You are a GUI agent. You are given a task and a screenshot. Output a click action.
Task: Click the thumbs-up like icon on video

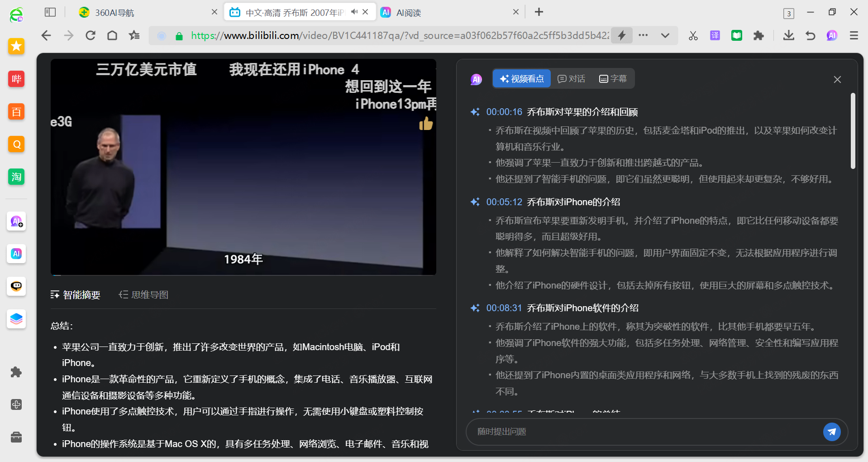[426, 123]
